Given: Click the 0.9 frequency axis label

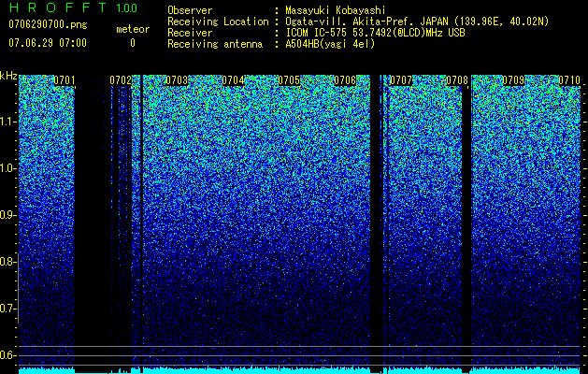Looking at the screenshot, I should (x=7, y=215).
